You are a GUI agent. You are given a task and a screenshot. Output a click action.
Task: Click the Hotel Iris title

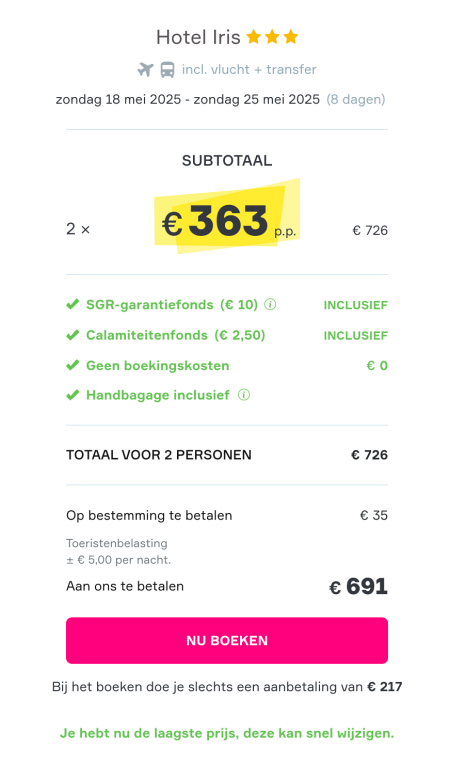tap(198, 37)
